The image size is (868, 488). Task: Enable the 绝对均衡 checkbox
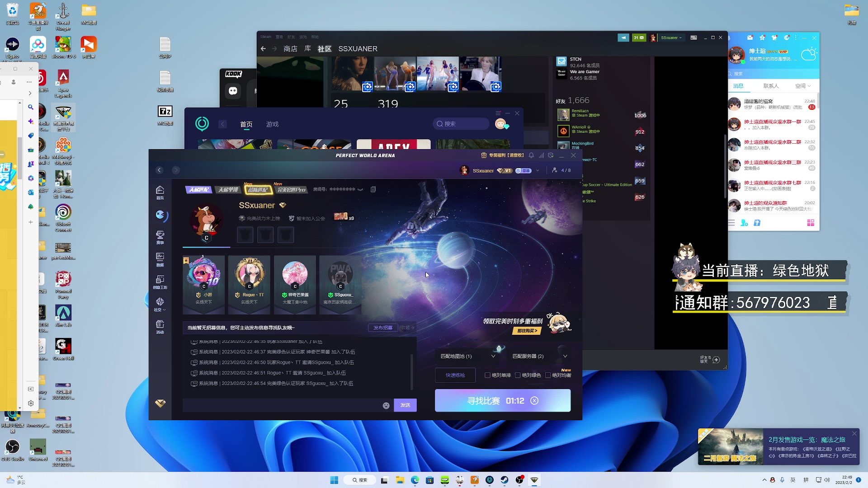pos(548,375)
